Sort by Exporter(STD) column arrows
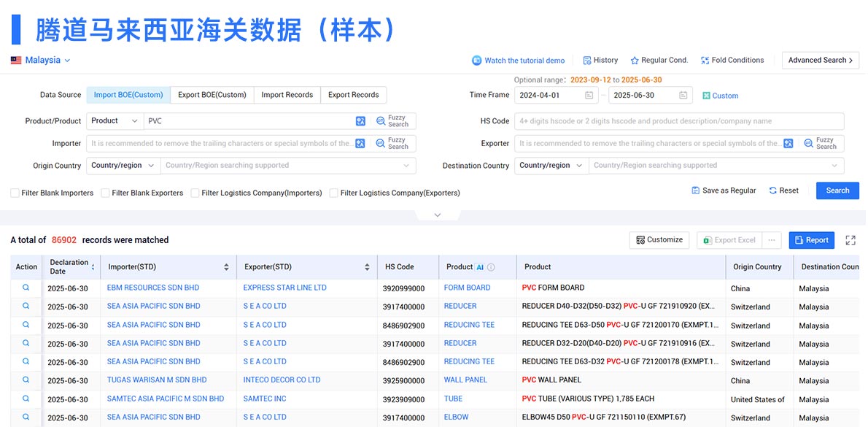868x427 pixels. [367, 267]
